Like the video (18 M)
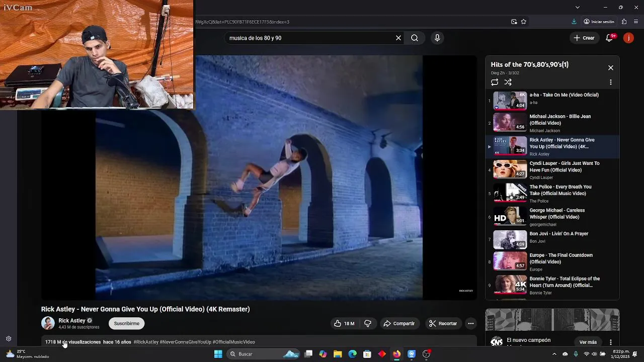The height and width of the screenshot is (362, 644). (344, 323)
